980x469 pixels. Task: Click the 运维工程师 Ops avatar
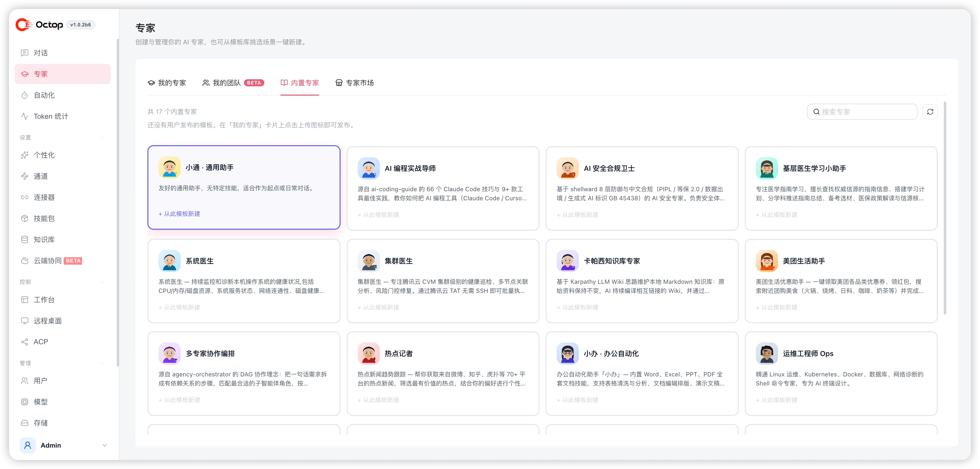point(767,354)
